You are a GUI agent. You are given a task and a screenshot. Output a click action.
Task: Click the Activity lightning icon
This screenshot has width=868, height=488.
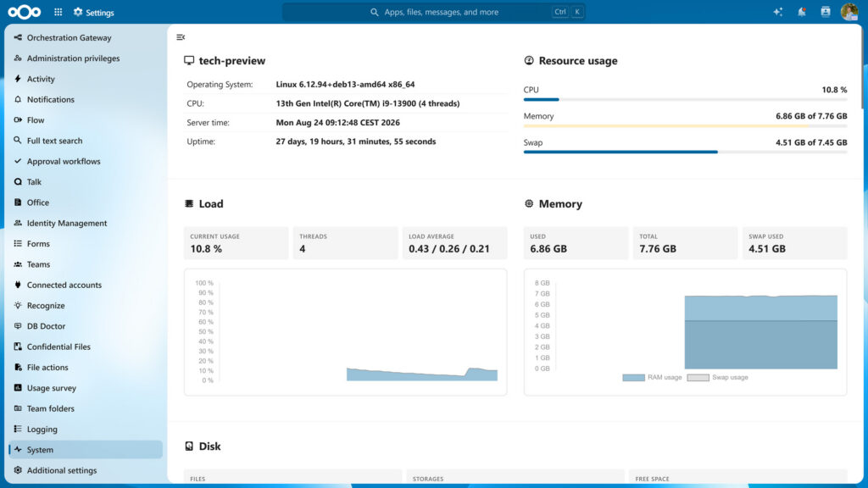tap(18, 79)
